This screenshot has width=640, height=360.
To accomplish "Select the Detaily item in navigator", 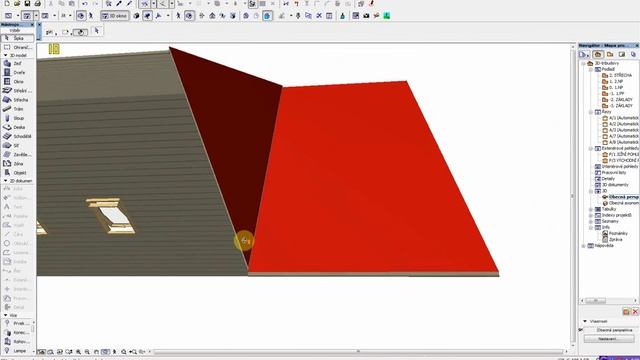I will 605,179.
